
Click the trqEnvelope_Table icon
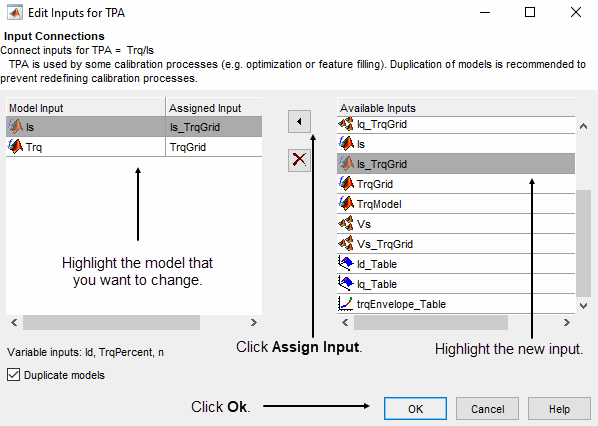[x=346, y=304]
